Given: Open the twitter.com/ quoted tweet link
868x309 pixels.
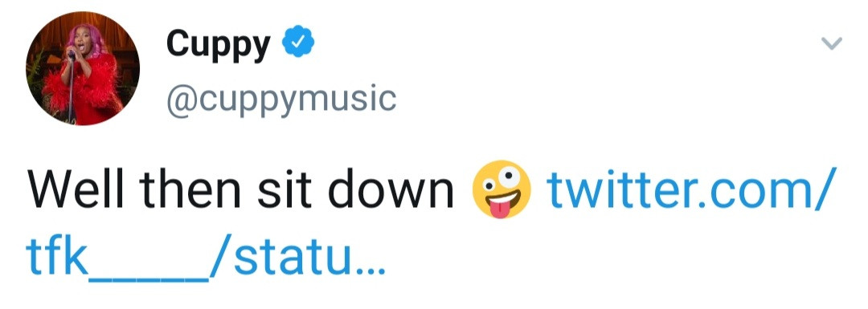Looking at the screenshot, I should tap(689, 189).
